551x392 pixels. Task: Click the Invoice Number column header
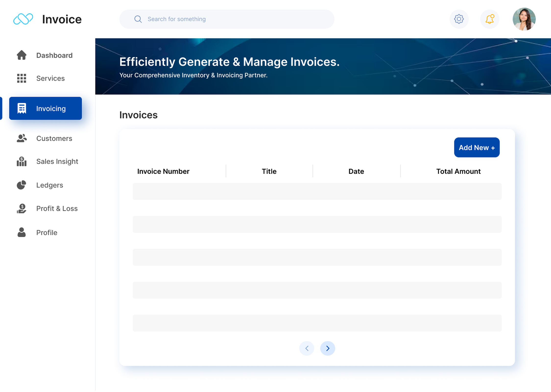pos(163,171)
